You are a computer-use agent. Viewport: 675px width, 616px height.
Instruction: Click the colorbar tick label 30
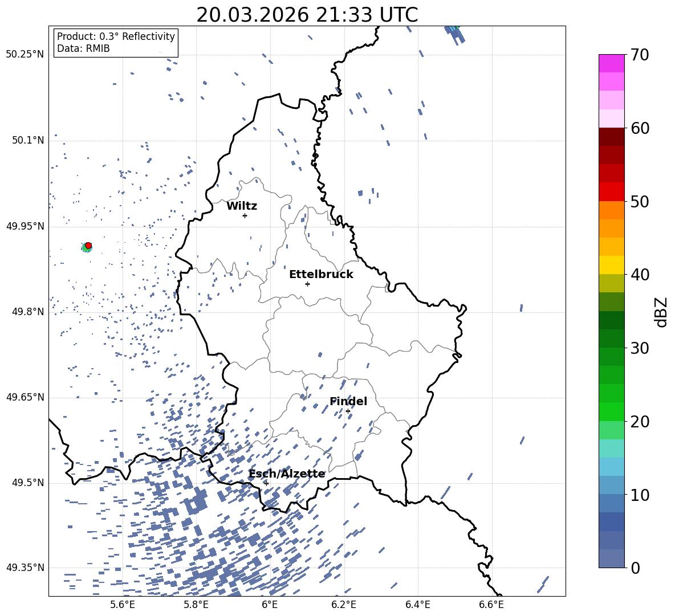(640, 348)
